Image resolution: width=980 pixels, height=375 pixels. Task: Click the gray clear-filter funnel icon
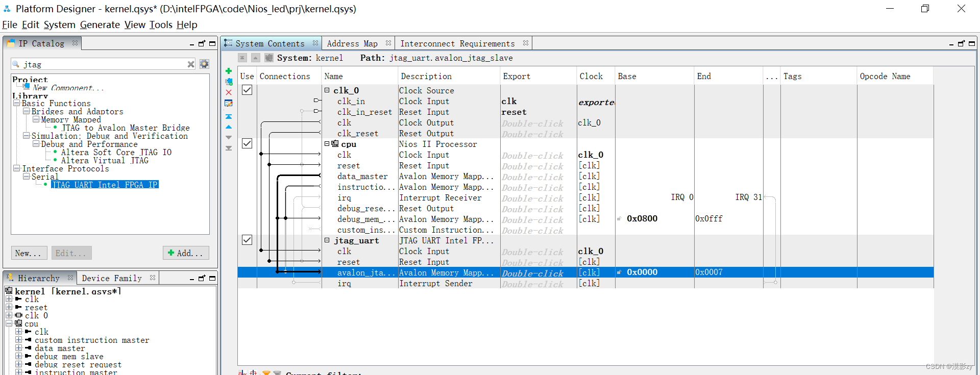(277, 373)
